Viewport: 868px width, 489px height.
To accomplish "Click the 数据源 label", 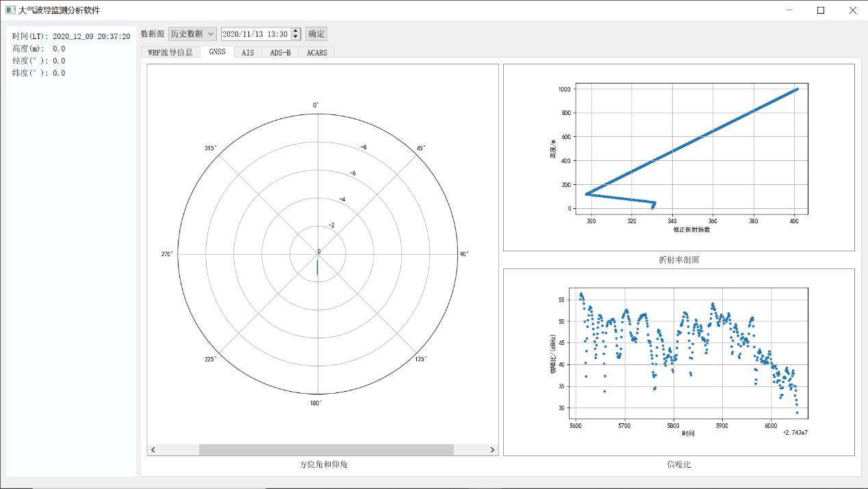I will pos(153,34).
